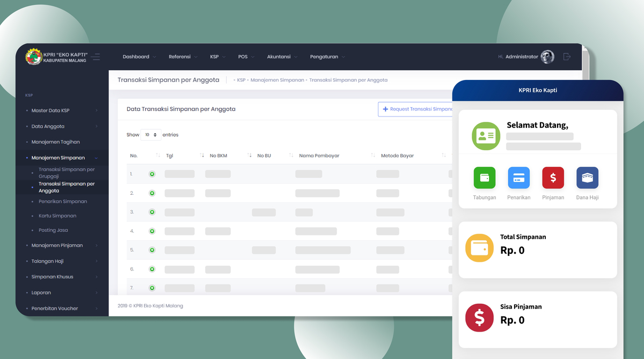
Task: Expand row 6 green plus toggle
Action: (x=152, y=269)
